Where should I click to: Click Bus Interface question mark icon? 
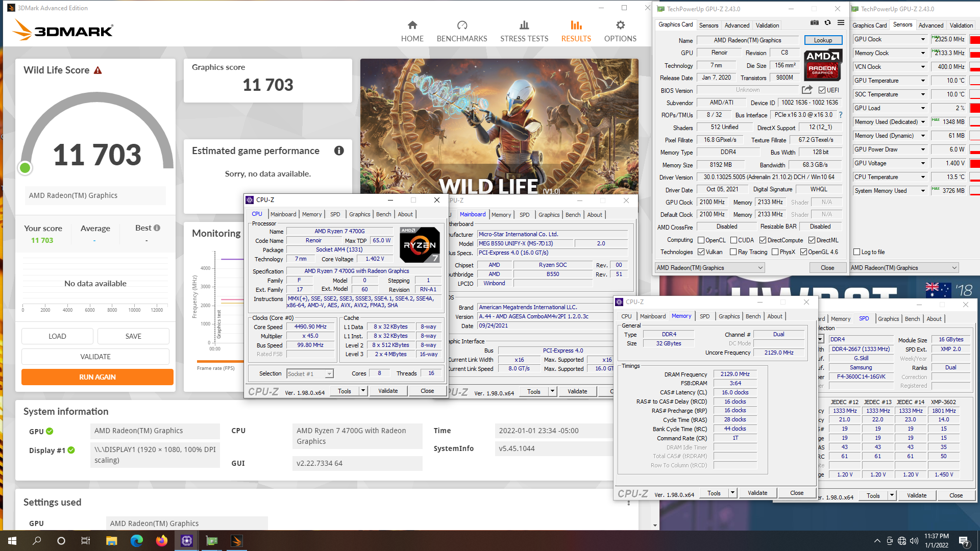(x=841, y=115)
